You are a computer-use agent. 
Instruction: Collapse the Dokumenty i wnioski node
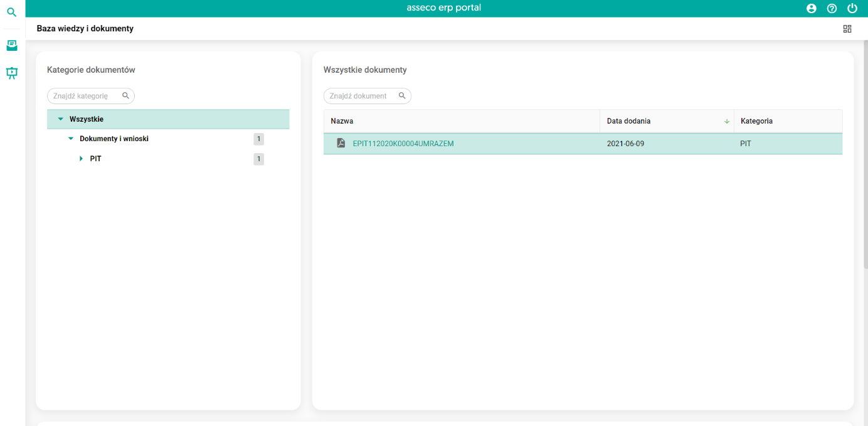tap(71, 139)
